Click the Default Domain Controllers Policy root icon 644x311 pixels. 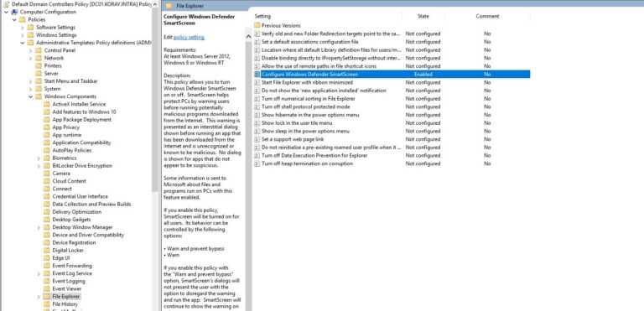(7, 4)
